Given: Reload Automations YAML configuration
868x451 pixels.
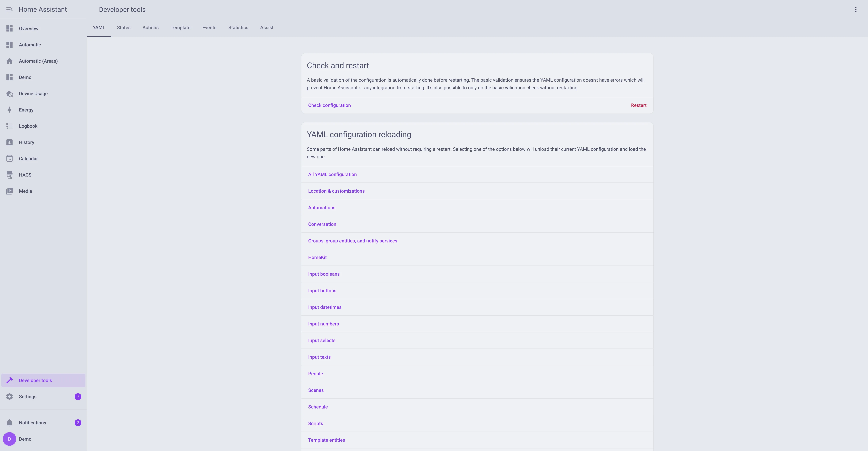Looking at the screenshot, I should click(x=321, y=208).
